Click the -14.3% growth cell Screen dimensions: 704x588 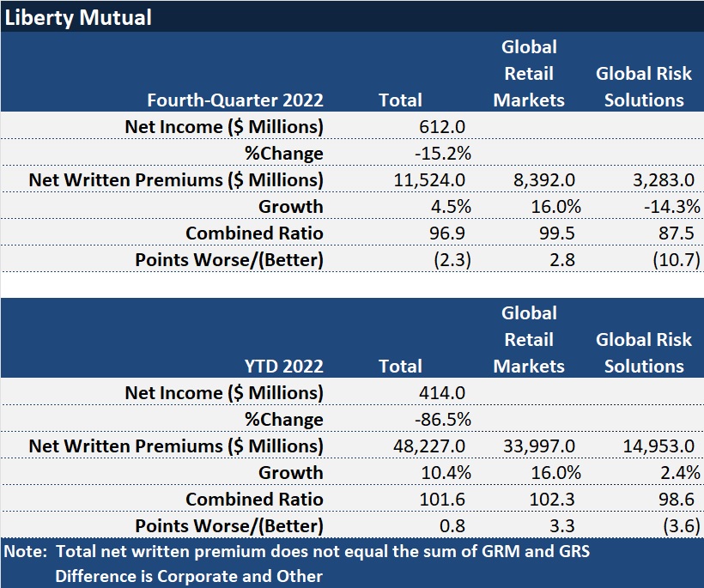coord(670,207)
